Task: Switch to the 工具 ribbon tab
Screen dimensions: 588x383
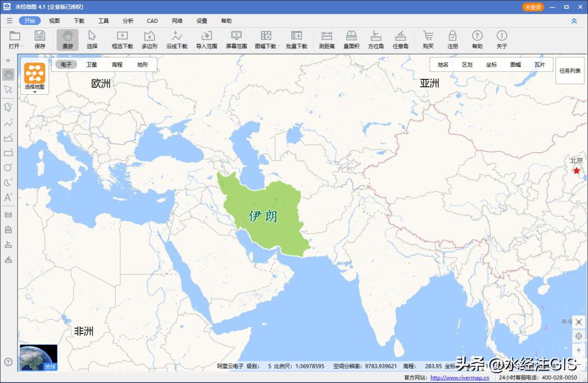Action: click(103, 21)
